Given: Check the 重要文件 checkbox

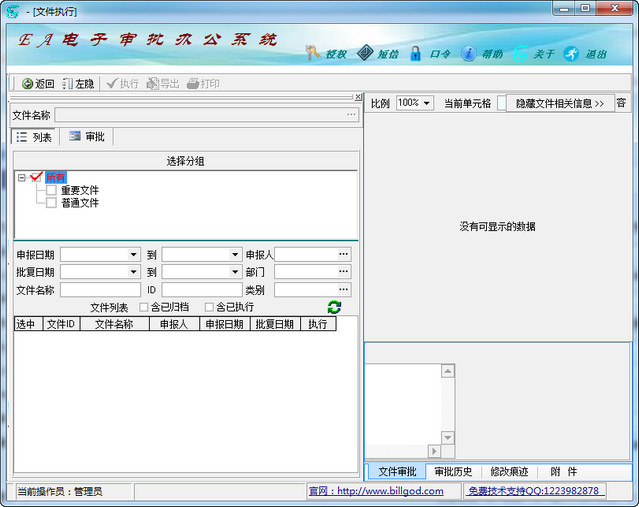Looking at the screenshot, I should (x=51, y=190).
